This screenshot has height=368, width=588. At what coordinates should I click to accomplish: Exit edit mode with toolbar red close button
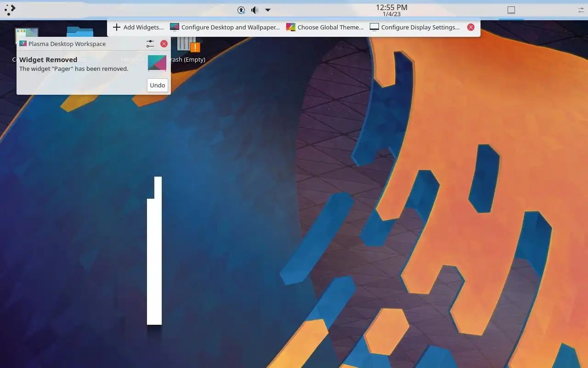point(471,27)
